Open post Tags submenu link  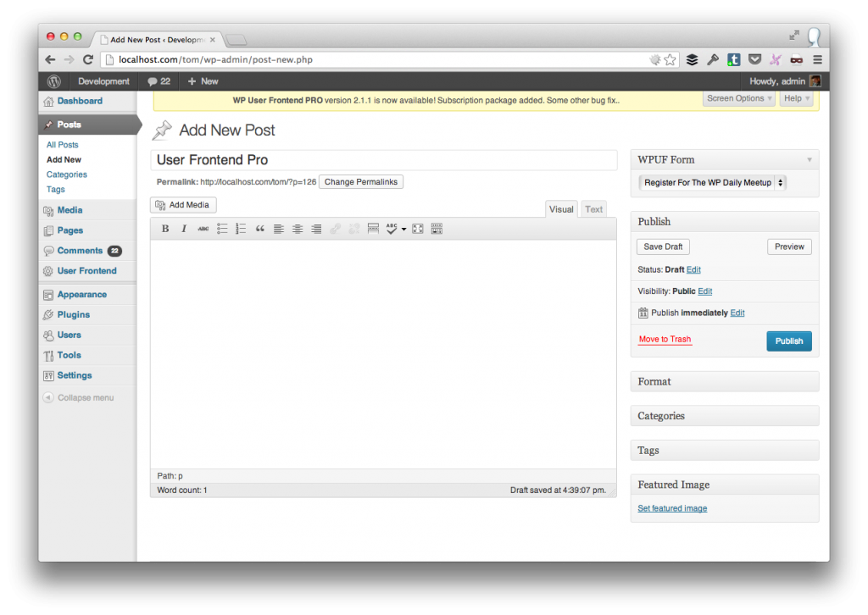pos(55,189)
